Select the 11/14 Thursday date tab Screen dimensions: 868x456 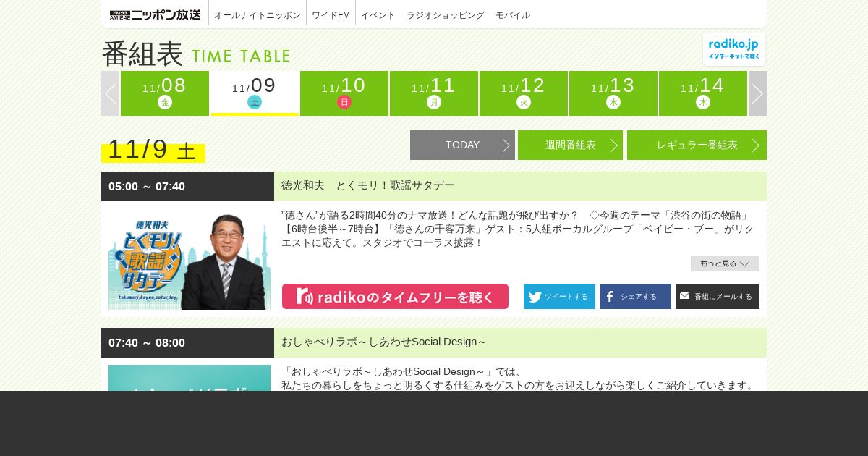[x=703, y=93]
